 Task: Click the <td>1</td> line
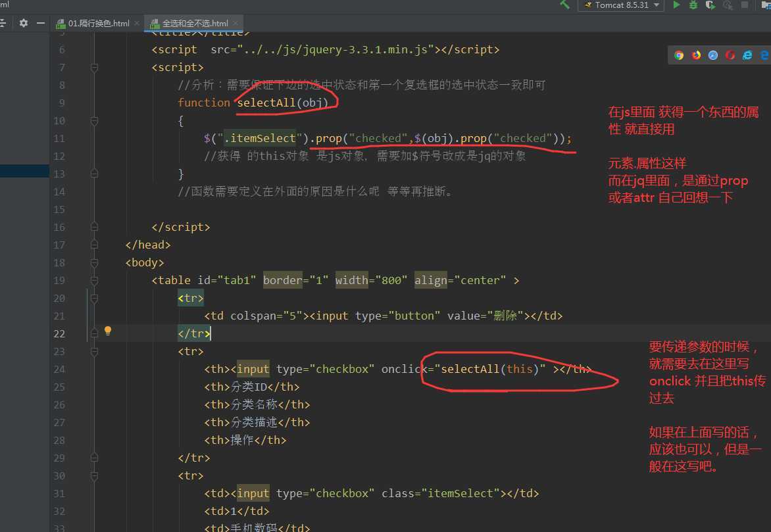pyautogui.click(x=237, y=512)
